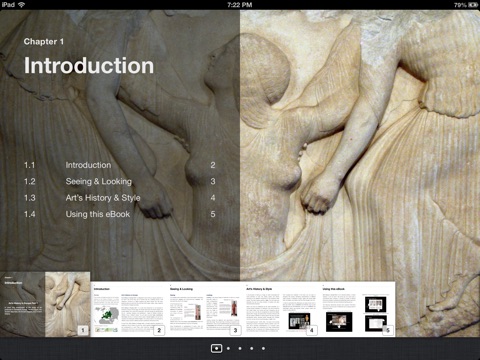Select the highlighted current-chapter indicator
Screen dimensions: 480x360
[x=216, y=348]
